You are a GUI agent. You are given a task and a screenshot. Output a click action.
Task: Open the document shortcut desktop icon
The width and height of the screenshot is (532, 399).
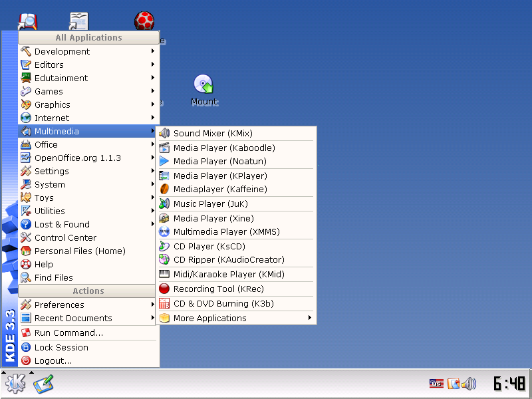click(x=78, y=21)
